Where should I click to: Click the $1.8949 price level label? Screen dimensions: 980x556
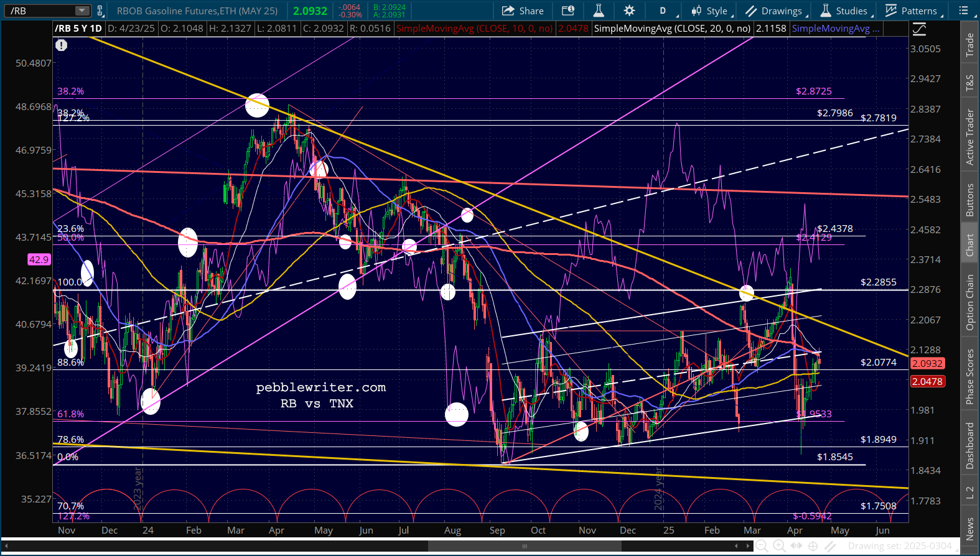tap(879, 439)
